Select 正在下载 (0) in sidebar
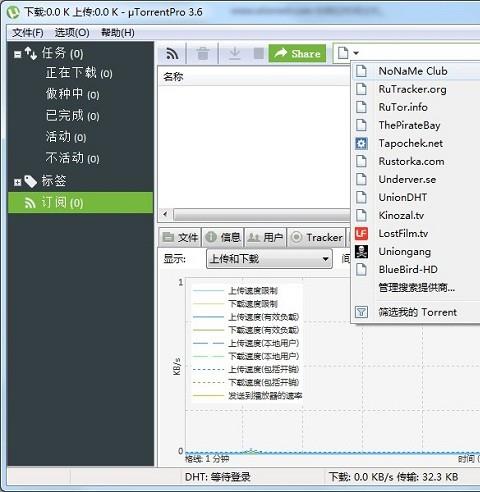Screen dimensions: 480x492 79,73
